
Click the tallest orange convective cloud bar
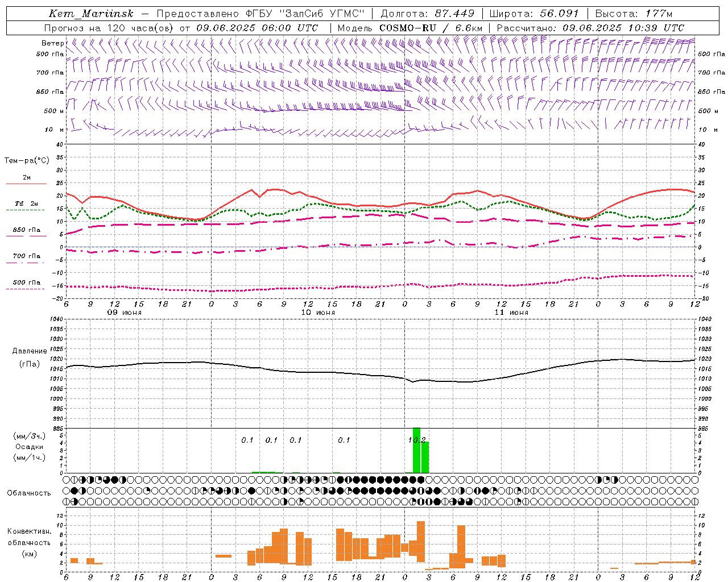click(421, 542)
